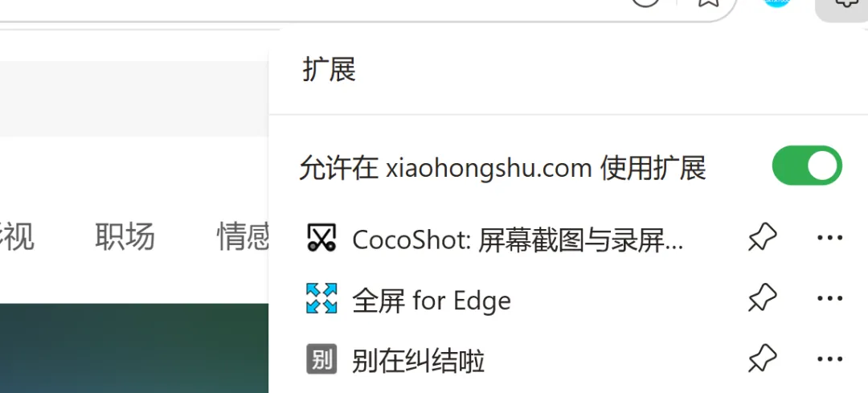Open more actions for 全屏 for Edge
Image resolution: width=868 pixels, height=393 pixels.
click(x=829, y=299)
